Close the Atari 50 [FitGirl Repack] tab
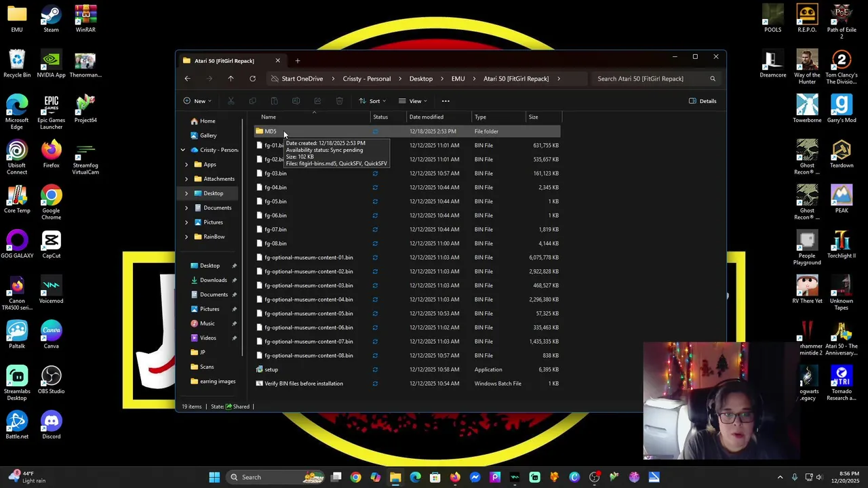 click(x=277, y=61)
